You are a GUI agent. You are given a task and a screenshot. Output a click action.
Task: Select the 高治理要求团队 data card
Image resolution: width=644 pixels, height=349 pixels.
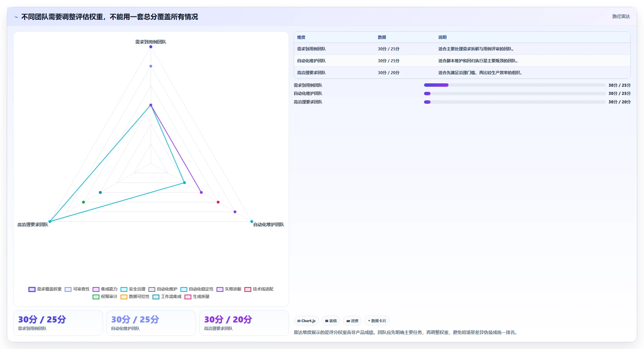[244, 323]
